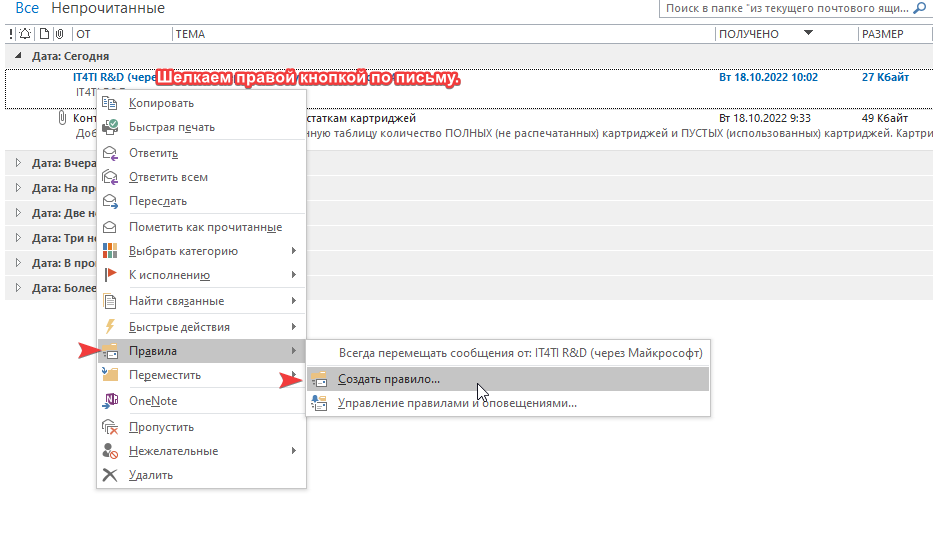Click the colored Categorize squares icon

(111, 251)
